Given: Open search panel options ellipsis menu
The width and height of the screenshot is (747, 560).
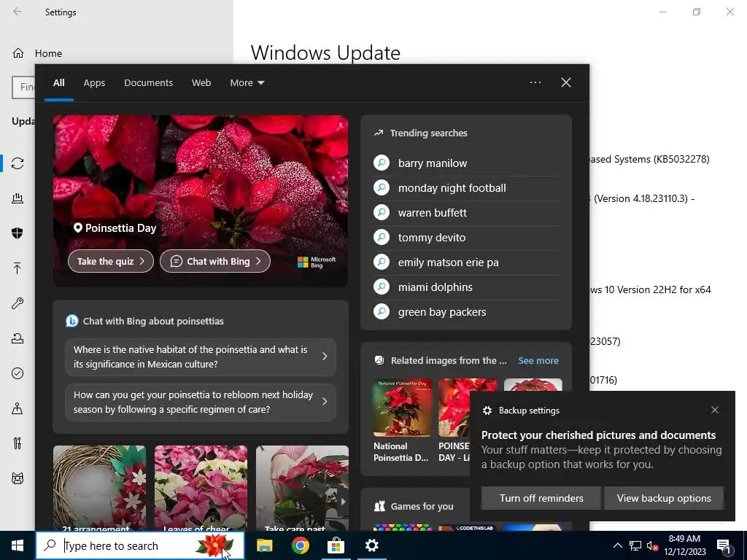Looking at the screenshot, I should coord(535,82).
